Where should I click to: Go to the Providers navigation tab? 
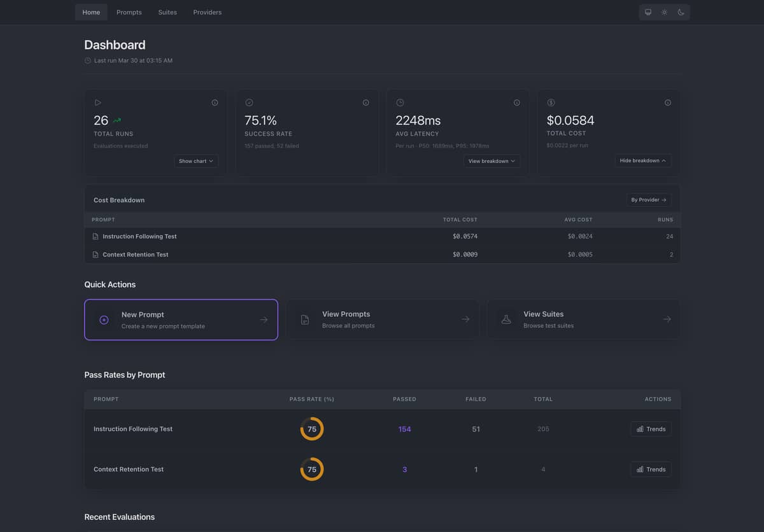(x=208, y=12)
